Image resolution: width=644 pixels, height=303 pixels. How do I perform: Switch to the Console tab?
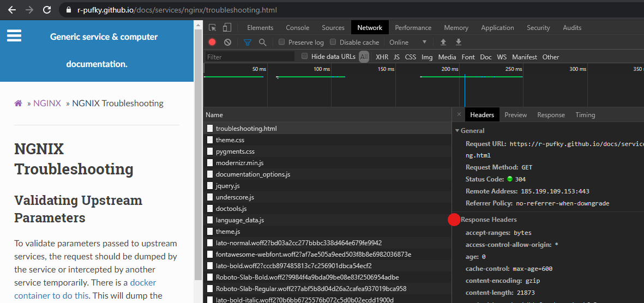pos(297,28)
